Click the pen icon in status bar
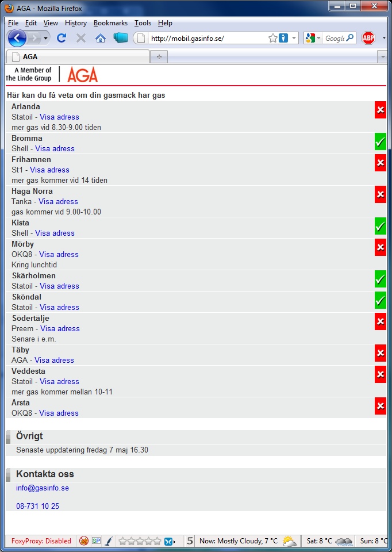This screenshot has height=552, width=392. 109,540
